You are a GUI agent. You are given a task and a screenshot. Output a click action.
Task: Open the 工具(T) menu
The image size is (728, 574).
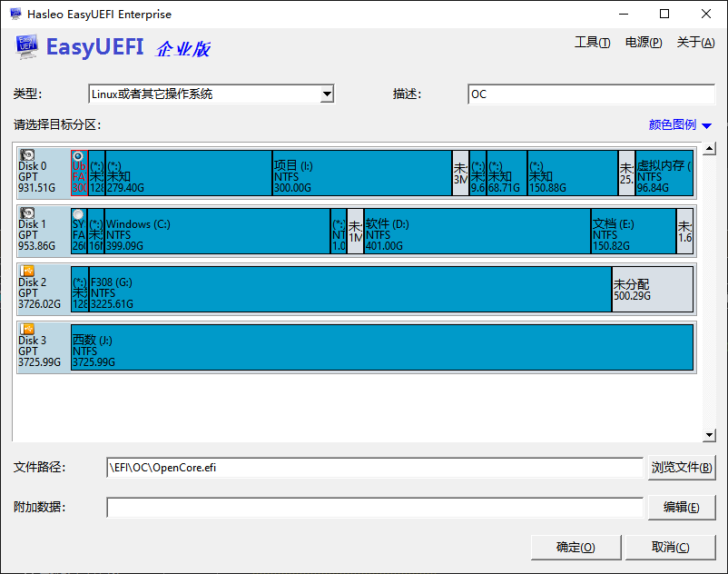point(592,43)
